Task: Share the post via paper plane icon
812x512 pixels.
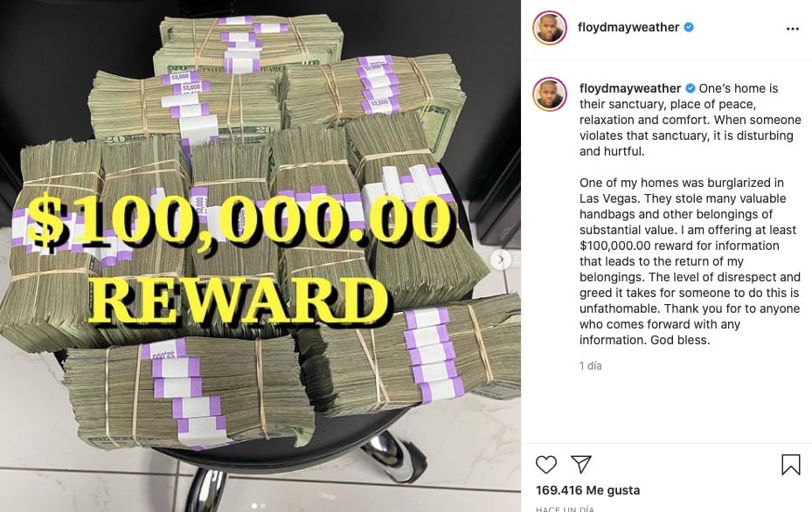Action: (x=581, y=464)
